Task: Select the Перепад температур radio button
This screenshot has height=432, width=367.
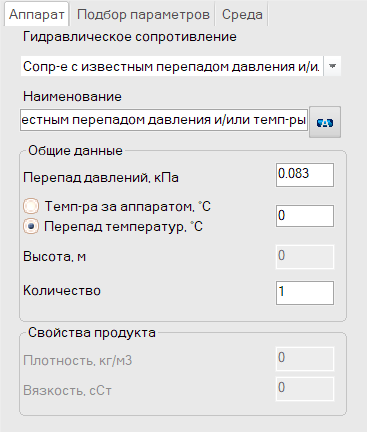Action: tap(31, 226)
